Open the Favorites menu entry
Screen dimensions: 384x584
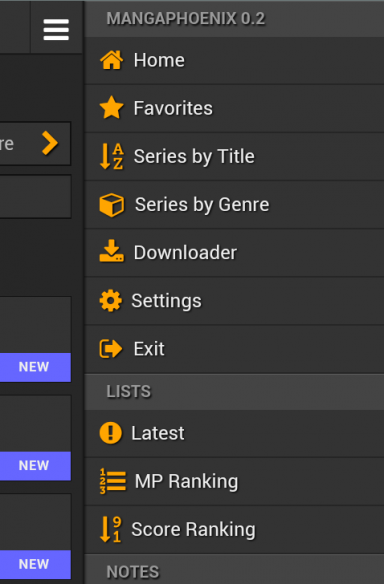pyautogui.click(x=234, y=108)
